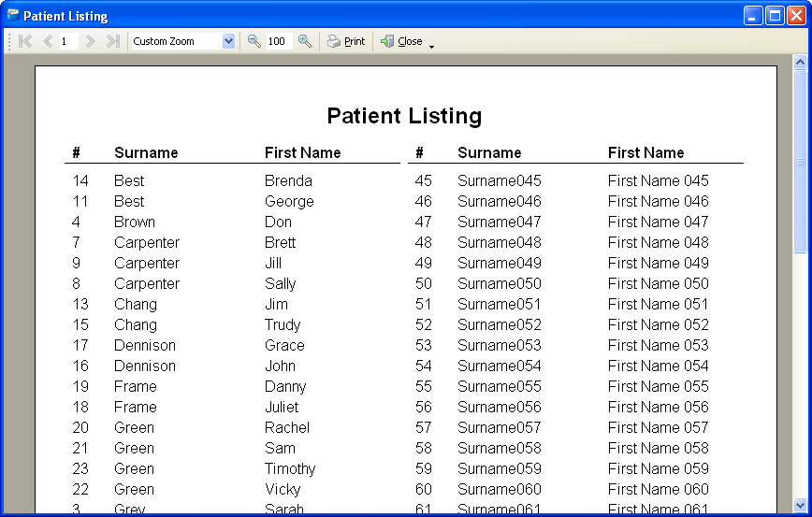Screen dimensions: 812x517
Task: Click the printer icon
Action: (x=334, y=41)
